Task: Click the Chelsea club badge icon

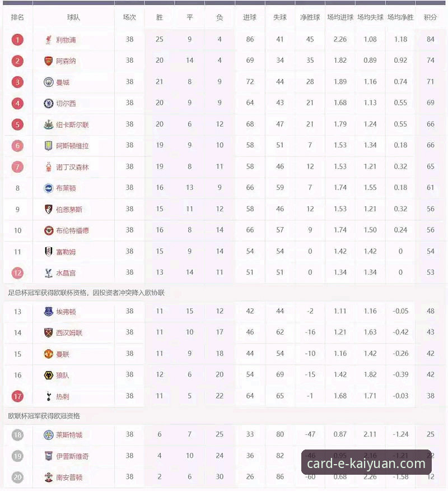Action: tap(49, 103)
